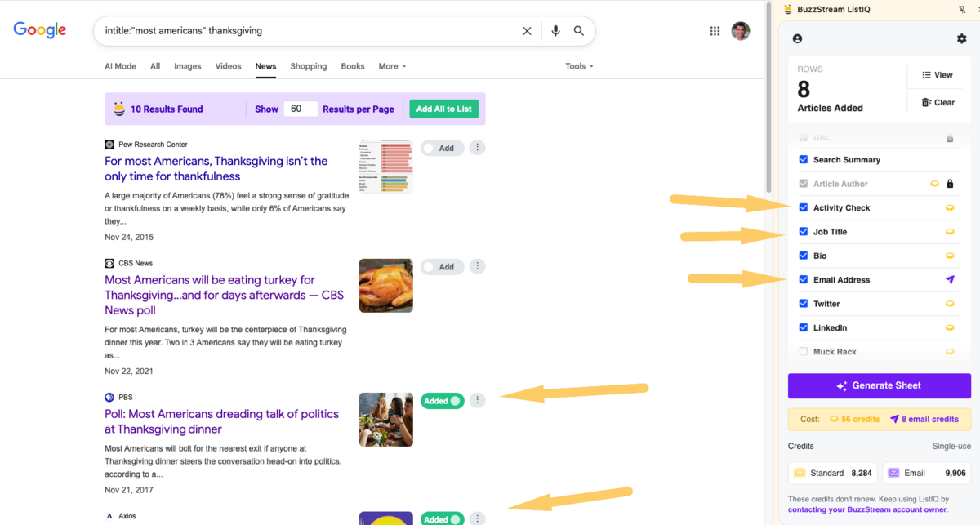Activate voice search with the microphone icon
The height and width of the screenshot is (525, 980).
coord(555,30)
